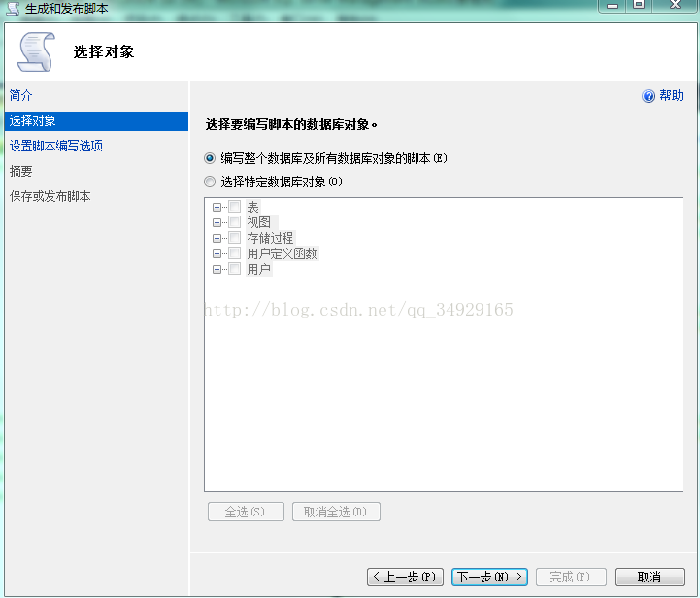700x598 pixels.
Task: Tick the 视图 (Views) checkbox
Action: point(234,222)
